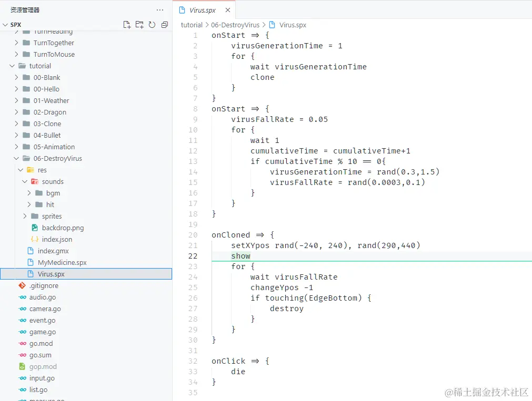The width and height of the screenshot is (532, 401).
Task: Click line number 8 in gutter
Action: tap(195, 109)
